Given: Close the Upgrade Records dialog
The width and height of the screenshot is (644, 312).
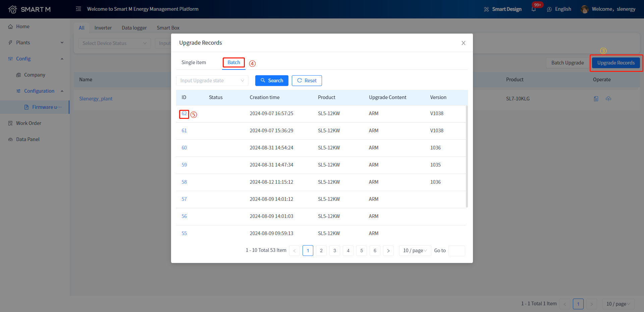Looking at the screenshot, I should point(463,43).
